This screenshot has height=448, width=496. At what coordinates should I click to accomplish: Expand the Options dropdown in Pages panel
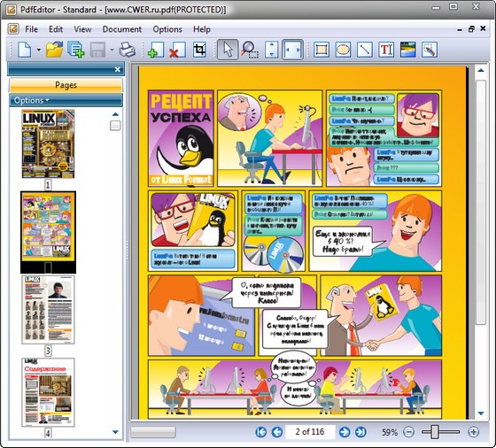pyautogui.click(x=32, y=100)
